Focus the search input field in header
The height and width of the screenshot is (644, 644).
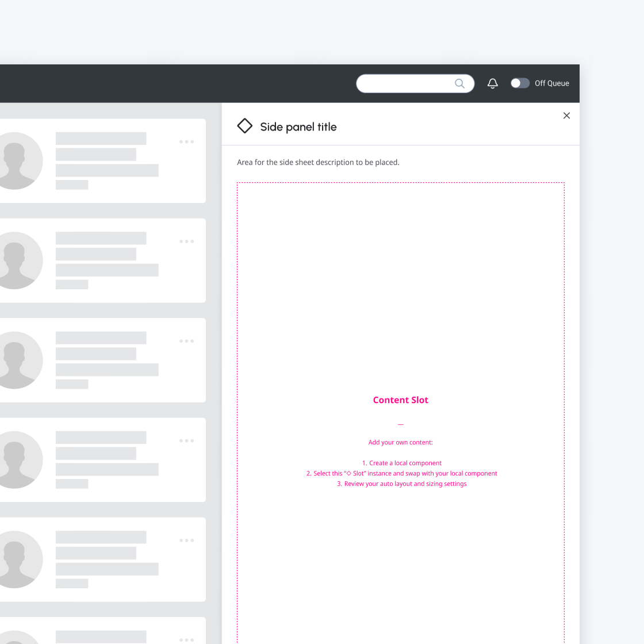[x=405, y=83]
